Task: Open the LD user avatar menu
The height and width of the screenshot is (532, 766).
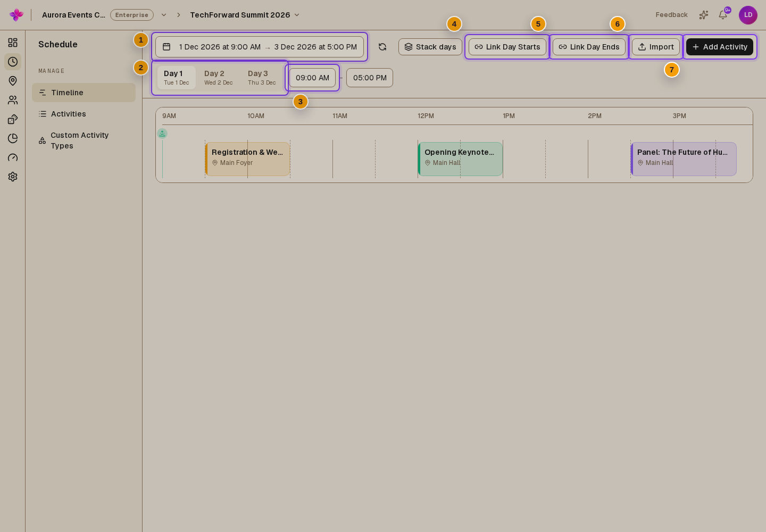Action: [748, 15]
